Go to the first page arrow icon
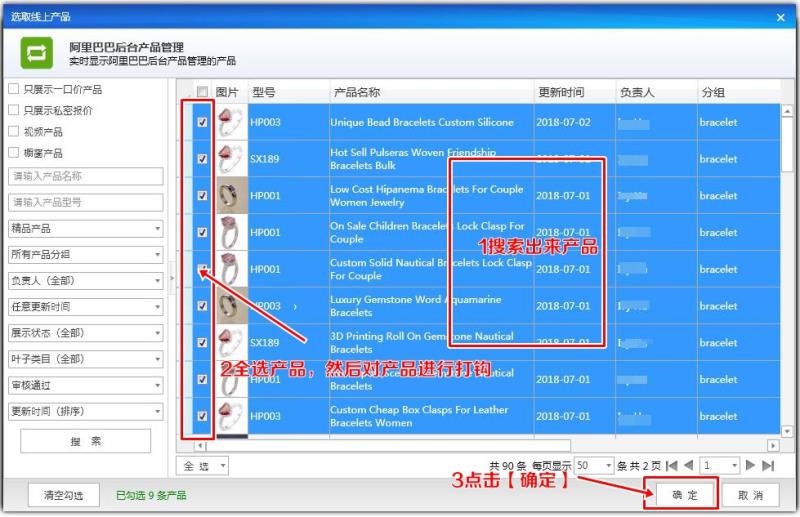The image size is (800, 517). coord(672,465)
